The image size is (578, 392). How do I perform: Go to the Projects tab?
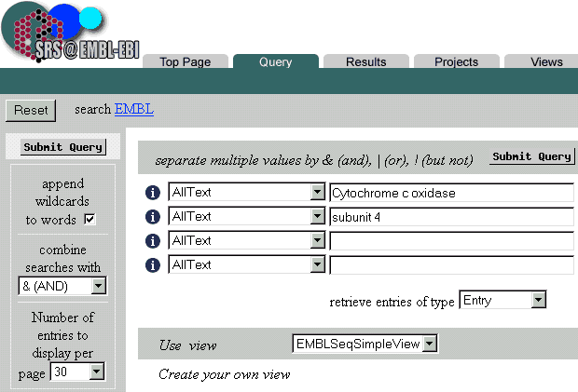(x=457, y=61)
